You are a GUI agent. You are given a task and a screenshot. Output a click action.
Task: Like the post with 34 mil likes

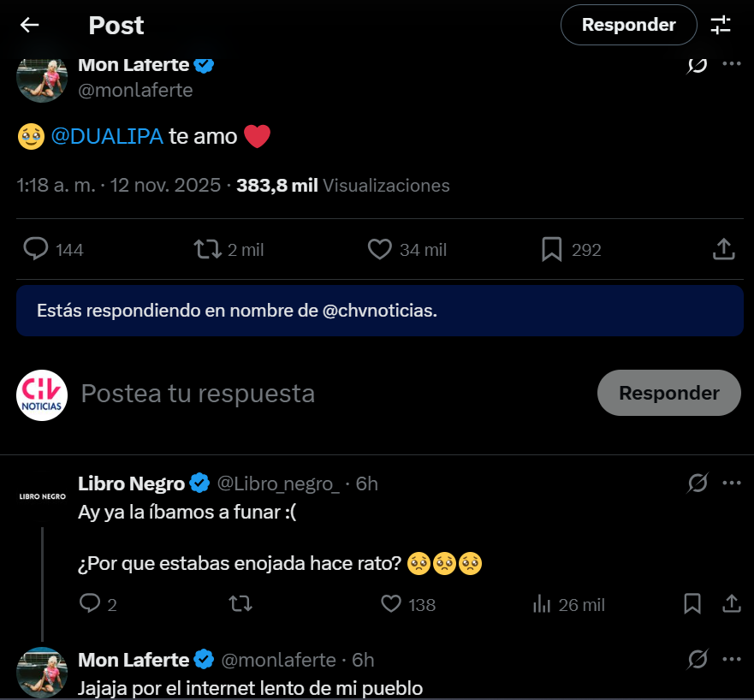point(380,249)
